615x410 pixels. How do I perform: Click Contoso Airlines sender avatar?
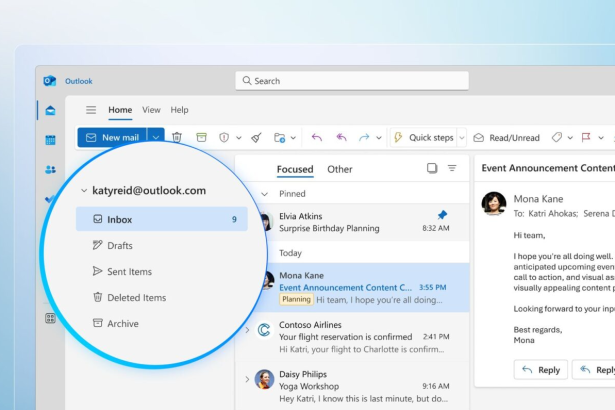click(x=264, y=330)
